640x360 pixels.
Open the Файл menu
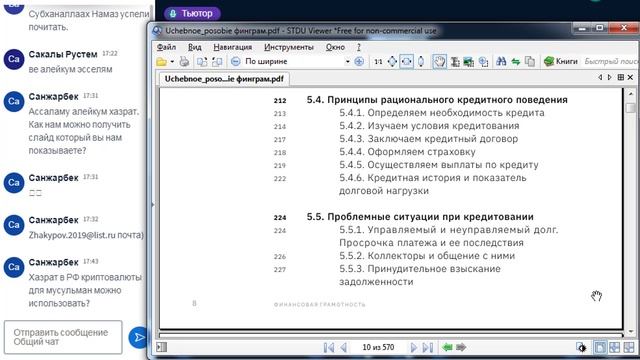coord(166,47)
